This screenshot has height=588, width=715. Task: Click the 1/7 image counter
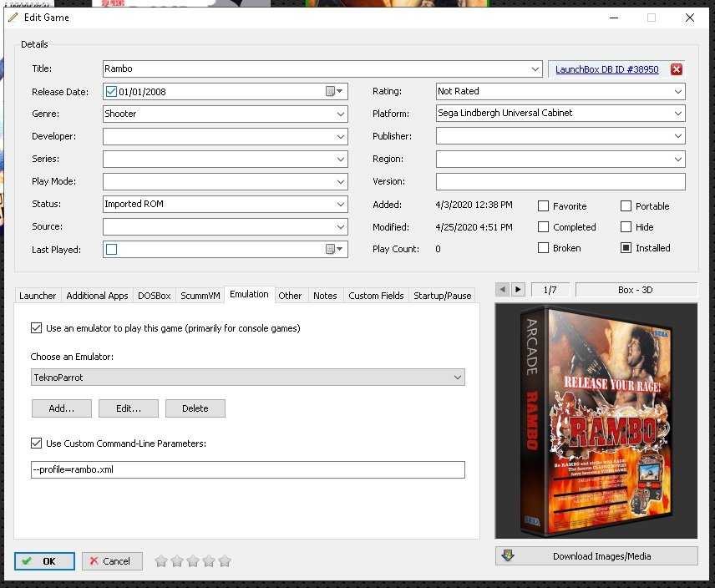pyautogui.click(x=550, y=290)
